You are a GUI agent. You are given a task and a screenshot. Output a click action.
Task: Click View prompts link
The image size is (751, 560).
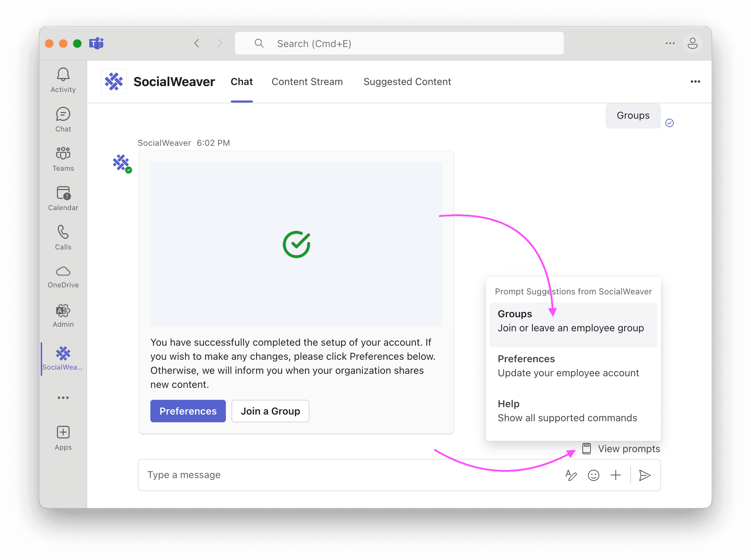621,449
